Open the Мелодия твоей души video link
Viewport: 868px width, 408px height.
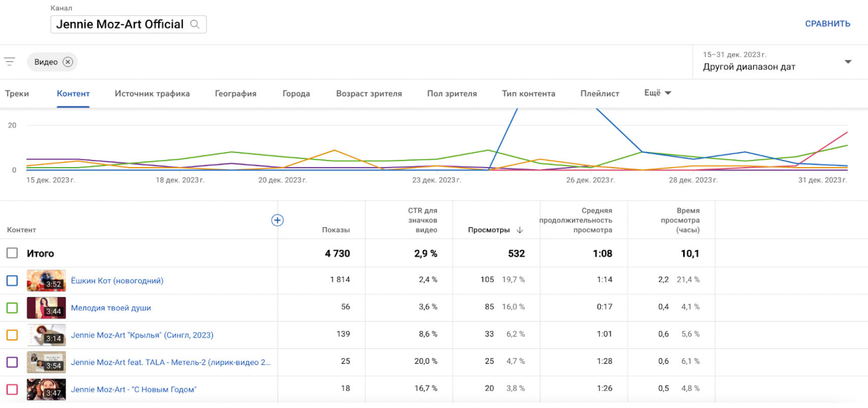point(111,308)
